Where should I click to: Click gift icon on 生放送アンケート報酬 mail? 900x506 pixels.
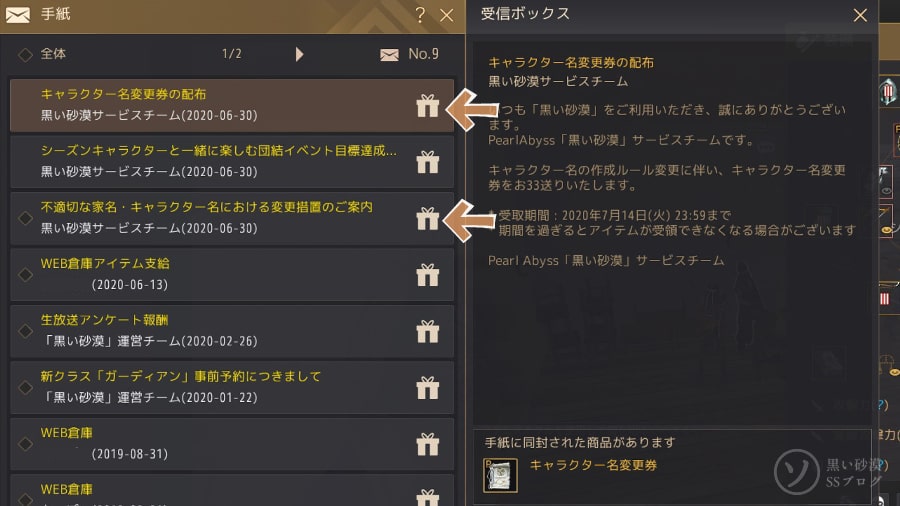(428, 331)
